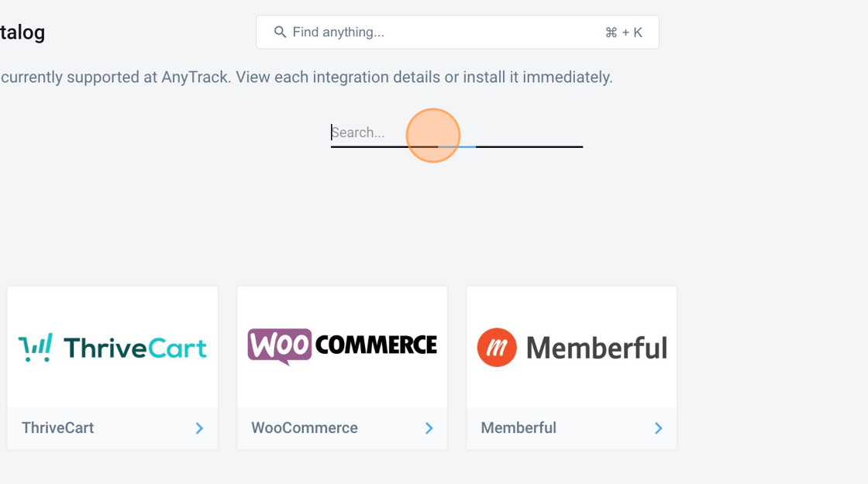Click the purple Woo speech bubble logo
The width and height of the screenshot is (868, 484).
280,347
